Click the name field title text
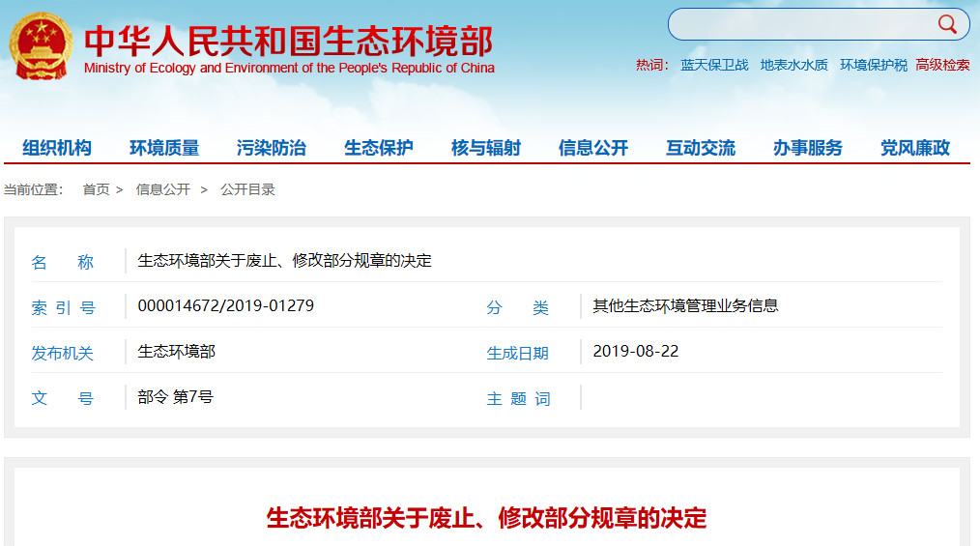Image resolution: width=980 pixels, height=546 pixels. [x=284, y=261]
